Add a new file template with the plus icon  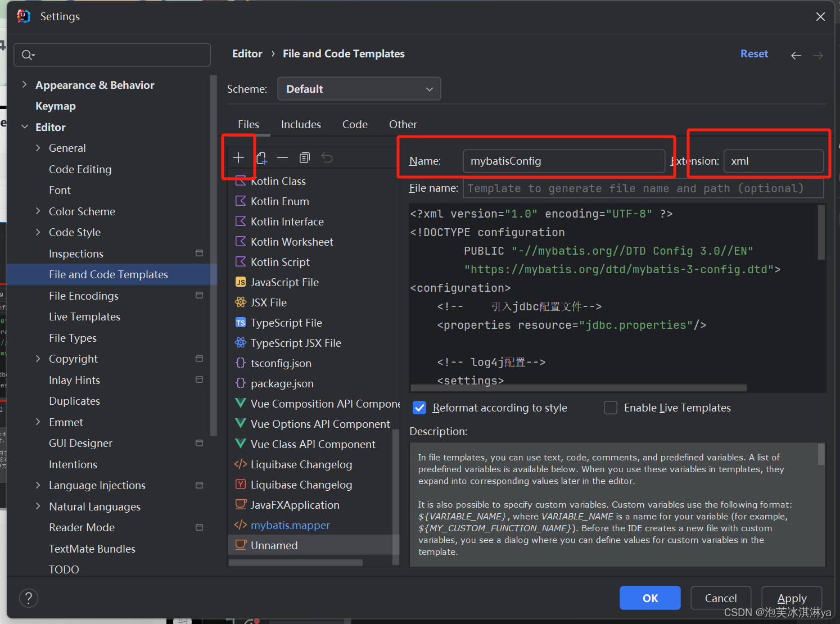[x=238, y=157]
